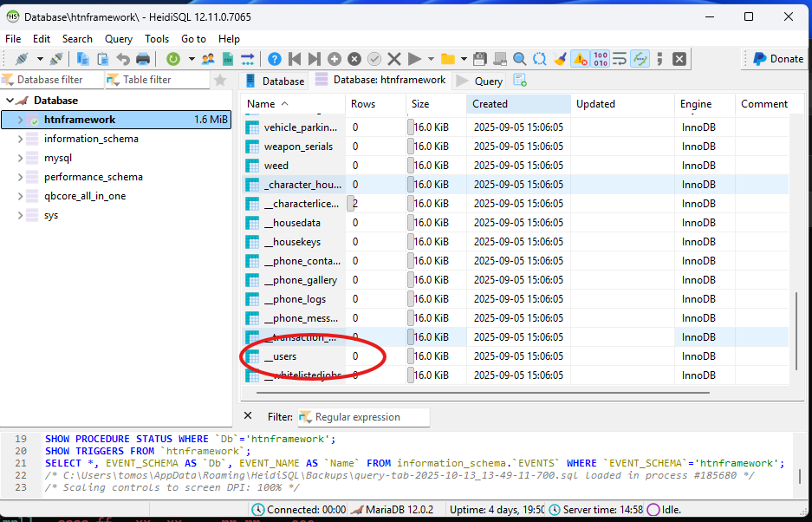Click the Find text magnifier icon
Screen dimensions: 812x522
click(519, 59)
